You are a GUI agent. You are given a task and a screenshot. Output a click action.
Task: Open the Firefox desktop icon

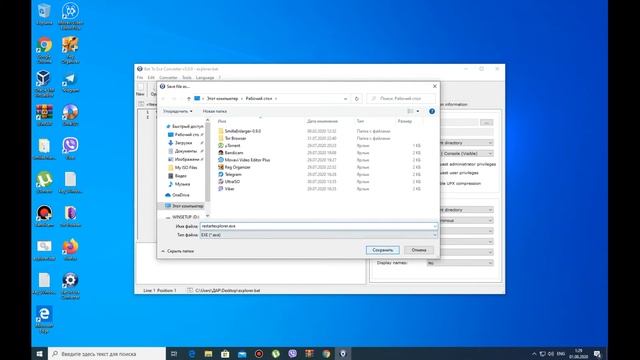[70, 249]
